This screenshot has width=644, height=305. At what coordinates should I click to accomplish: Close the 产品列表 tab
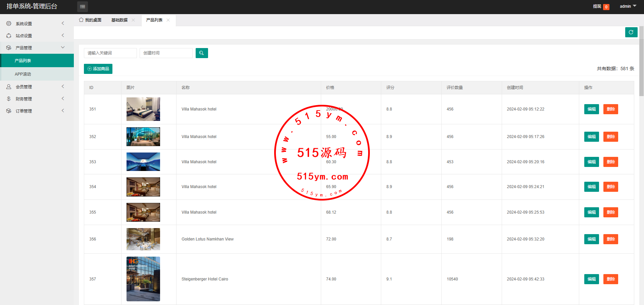tap(168, 20)
